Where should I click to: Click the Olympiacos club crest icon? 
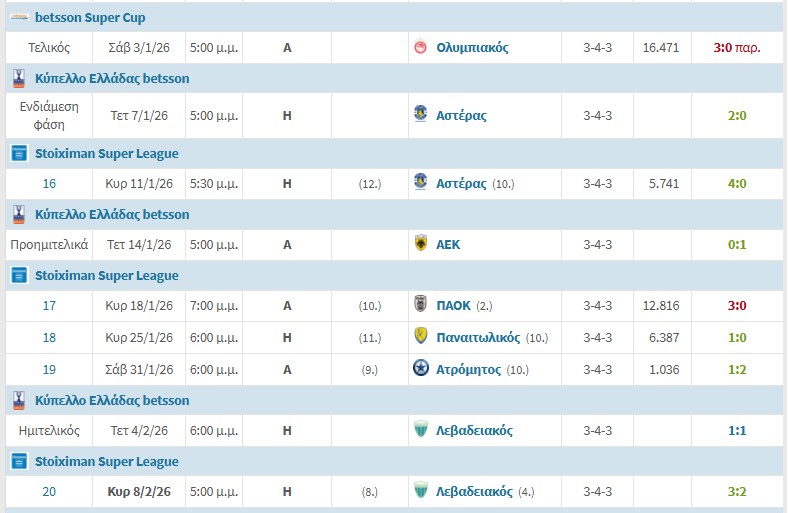(x=421, y=47)
